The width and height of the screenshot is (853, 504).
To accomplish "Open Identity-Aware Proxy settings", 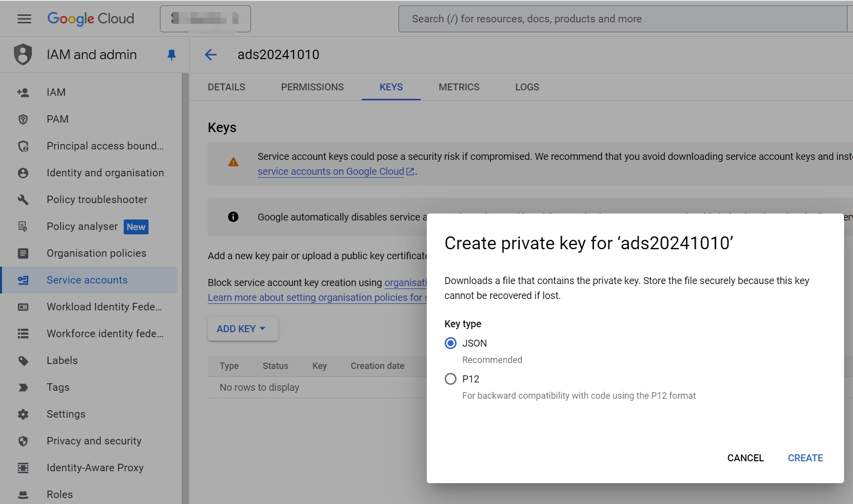I will pyautogui.click(x=94, y=467).
